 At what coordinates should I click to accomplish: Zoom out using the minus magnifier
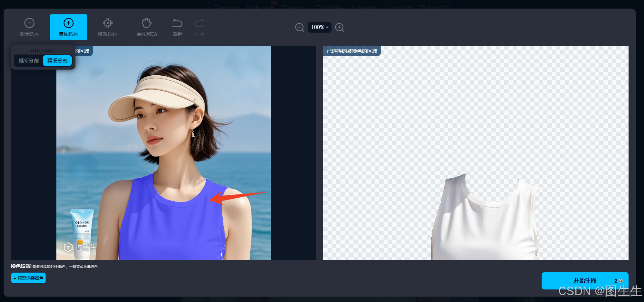[300, 27]
